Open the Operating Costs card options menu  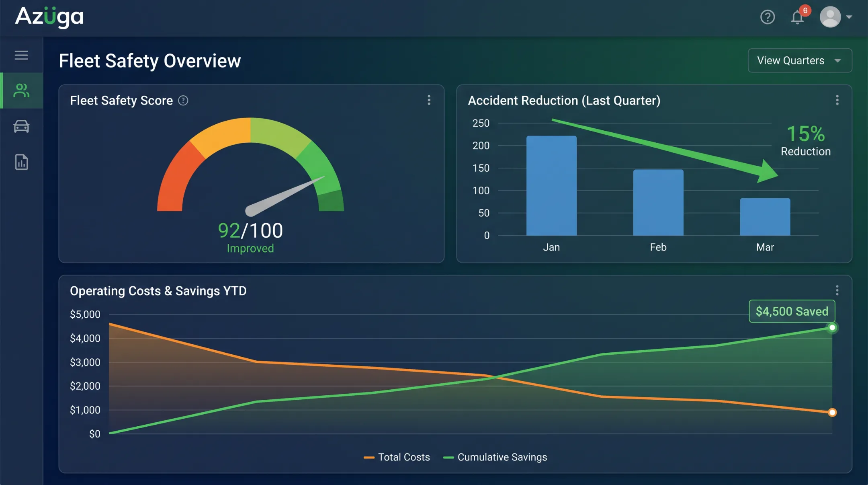coord(837,290)
